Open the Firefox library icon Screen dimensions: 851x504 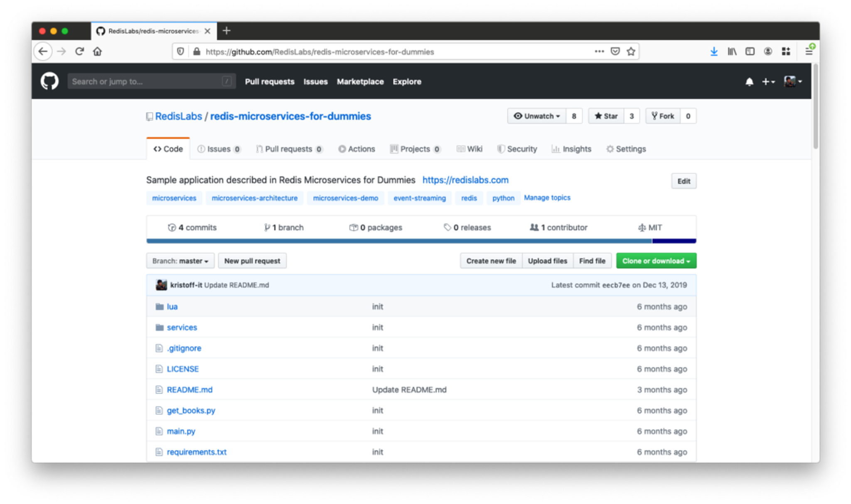[732, 51]
